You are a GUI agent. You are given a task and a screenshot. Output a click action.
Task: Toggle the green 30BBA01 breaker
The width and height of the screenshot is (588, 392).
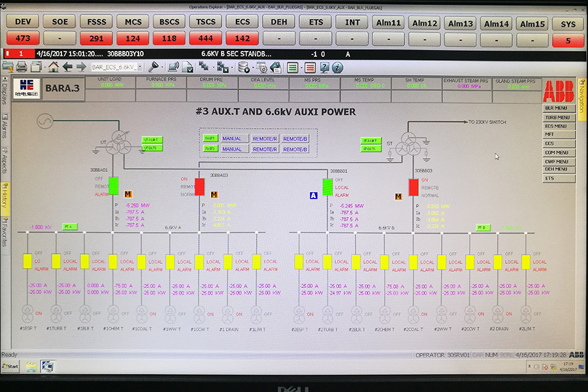114,186
